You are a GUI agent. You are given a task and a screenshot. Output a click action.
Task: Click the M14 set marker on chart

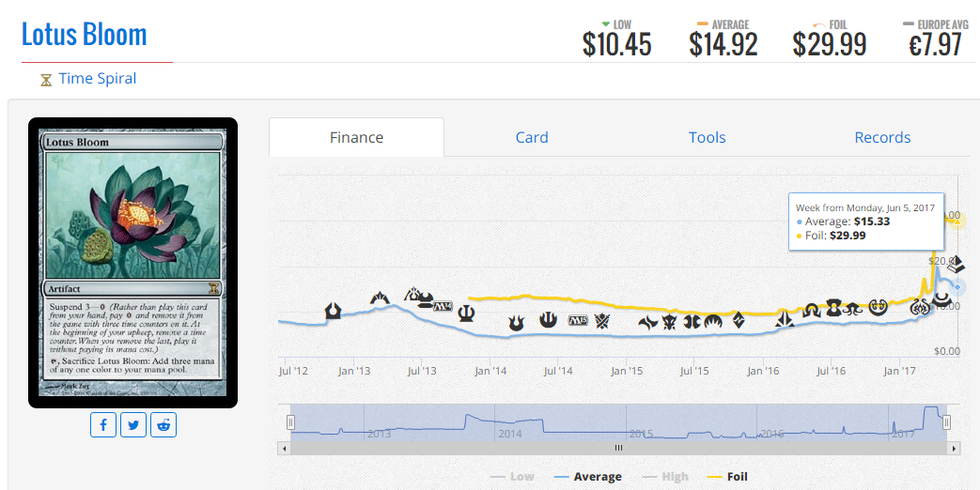click(443, 306)
